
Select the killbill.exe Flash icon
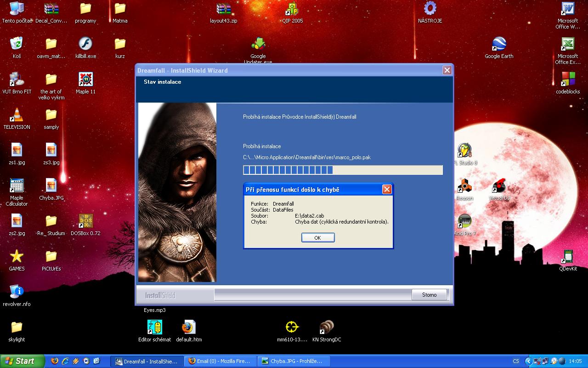click(85, 45)
